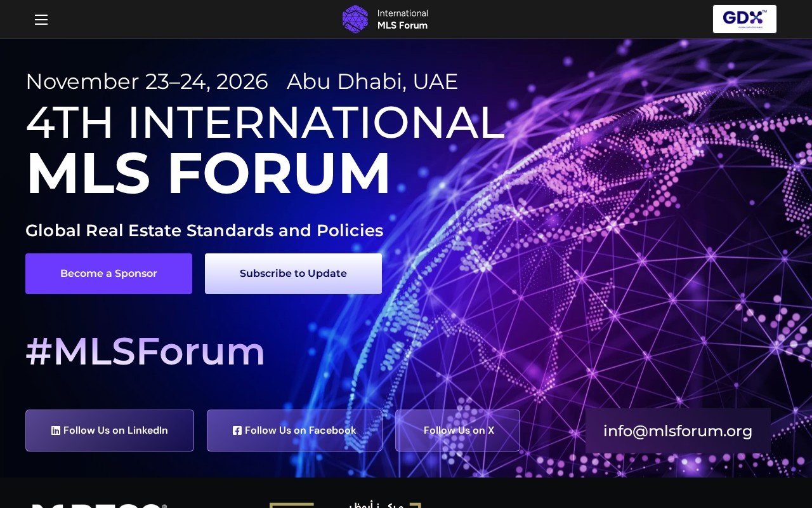Viewport: 812px width, 508px height.
Task: Click the GDX logo in header
Action: point(744,19)
